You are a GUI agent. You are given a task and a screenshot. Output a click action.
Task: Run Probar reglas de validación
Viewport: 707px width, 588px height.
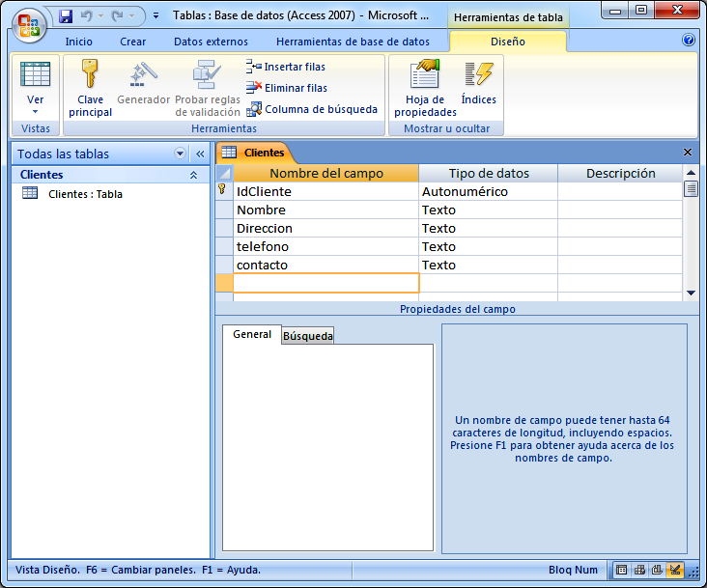pyautogui.click(x=208, y=88)
